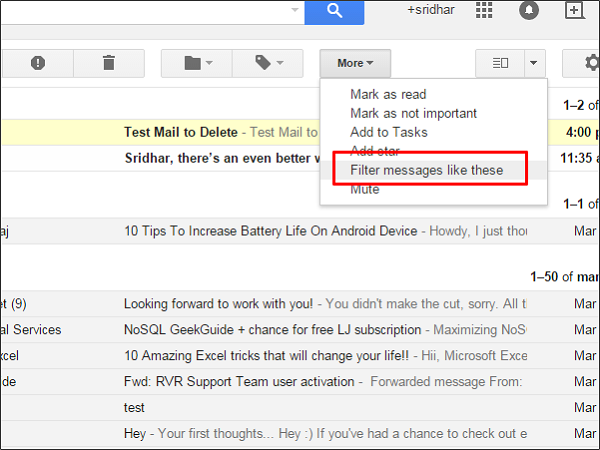Open the Move to folder button
This screenshot has width=600, height=450.
pos(197,63)
